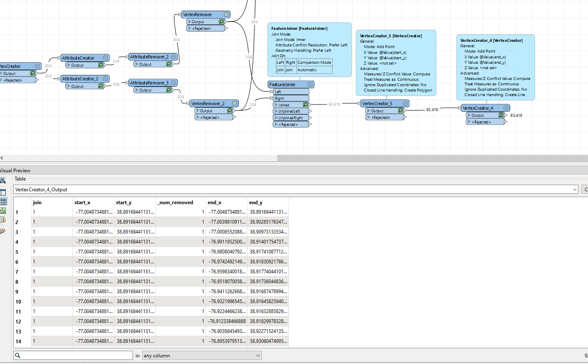The height and width of the screenshot is (364, 588).
Task: Sort by the _num_removed column header
Action: 181,202
